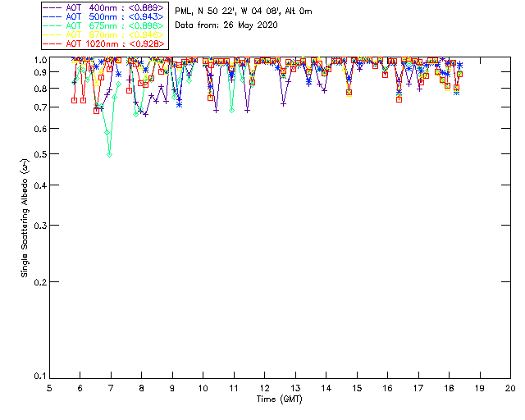Click the PML station location text

click(244, 11)
